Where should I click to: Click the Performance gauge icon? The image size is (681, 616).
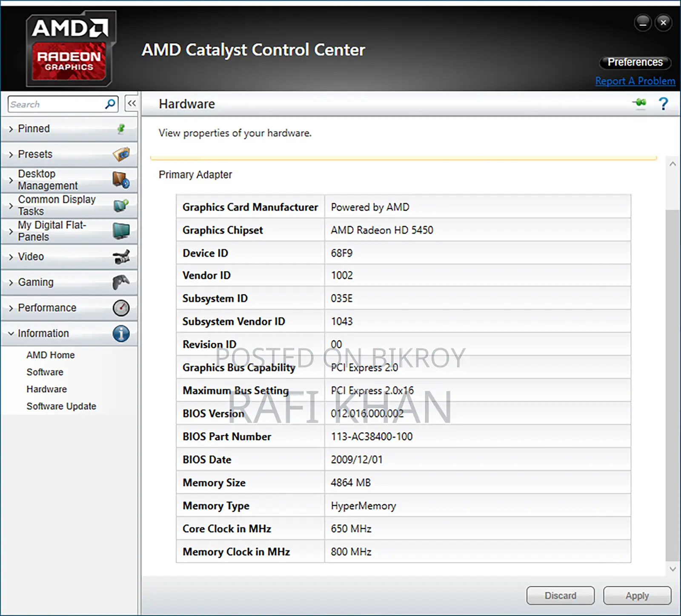pyautogui.click(x=121, y=308)
